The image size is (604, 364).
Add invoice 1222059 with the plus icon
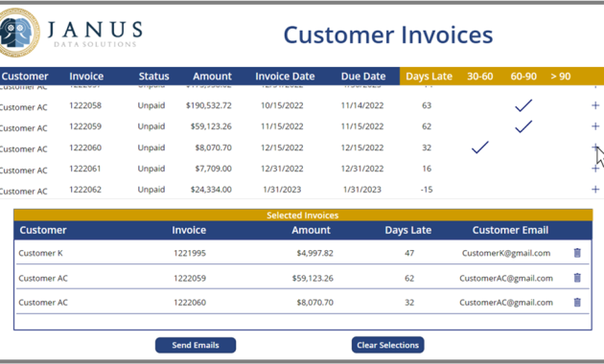pyautogui.click(x=595, y=126)
